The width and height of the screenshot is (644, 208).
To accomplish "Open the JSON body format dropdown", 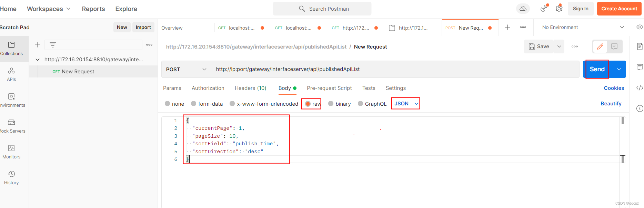I will (406, 104).
